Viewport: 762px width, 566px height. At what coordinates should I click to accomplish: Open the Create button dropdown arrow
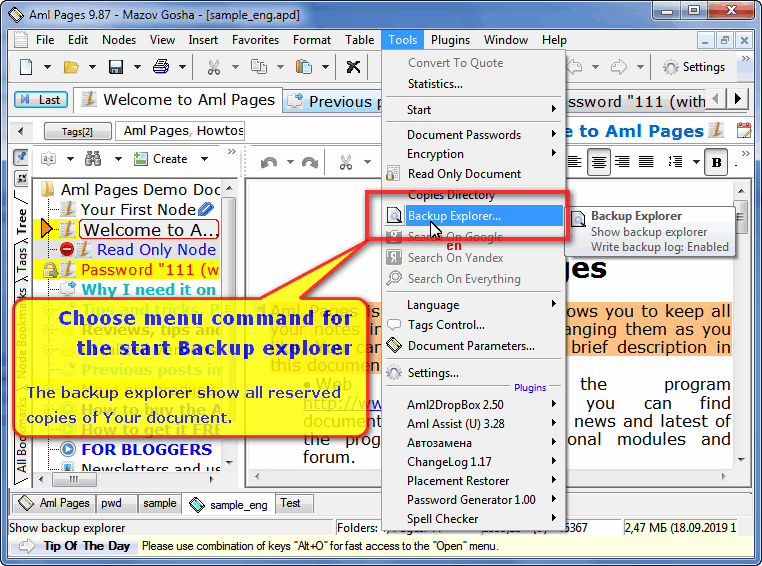coord(205,159)
